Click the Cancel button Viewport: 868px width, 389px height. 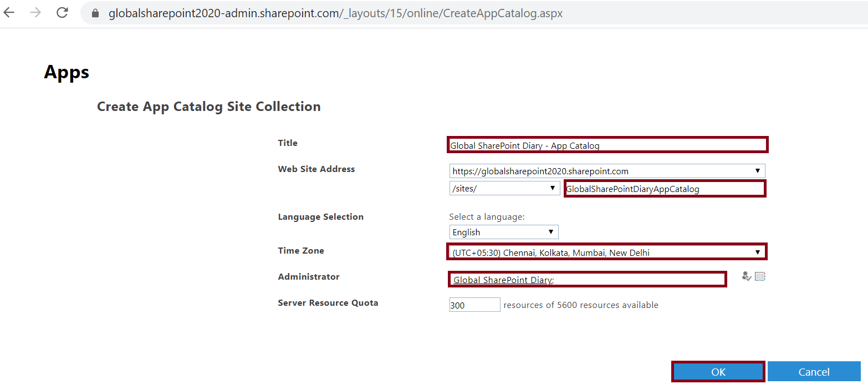[814, 371]
